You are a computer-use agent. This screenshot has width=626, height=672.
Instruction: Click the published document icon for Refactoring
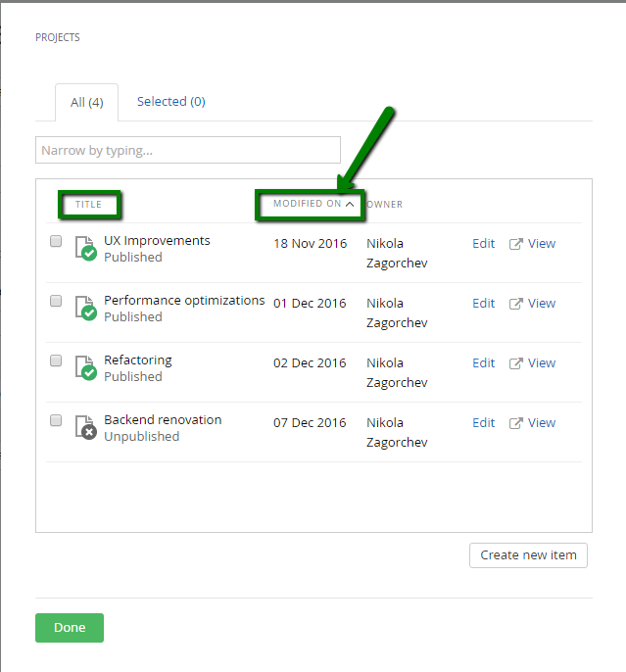pos(85,367)
